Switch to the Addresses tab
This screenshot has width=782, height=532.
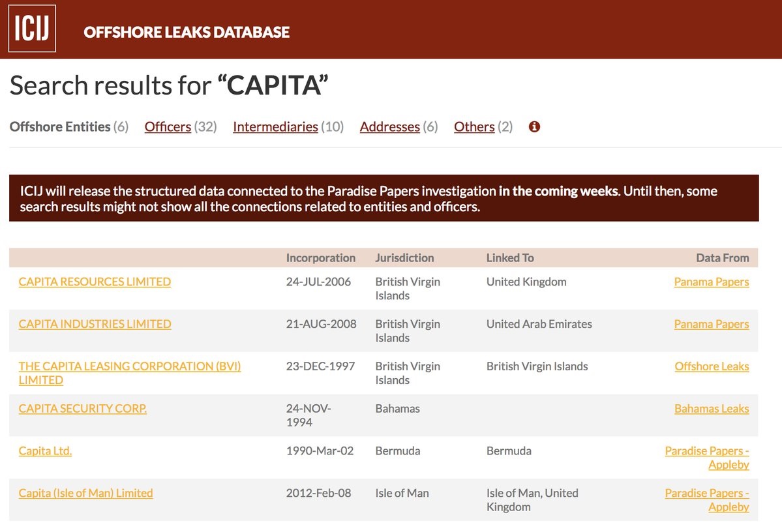(x=390, y=126)
